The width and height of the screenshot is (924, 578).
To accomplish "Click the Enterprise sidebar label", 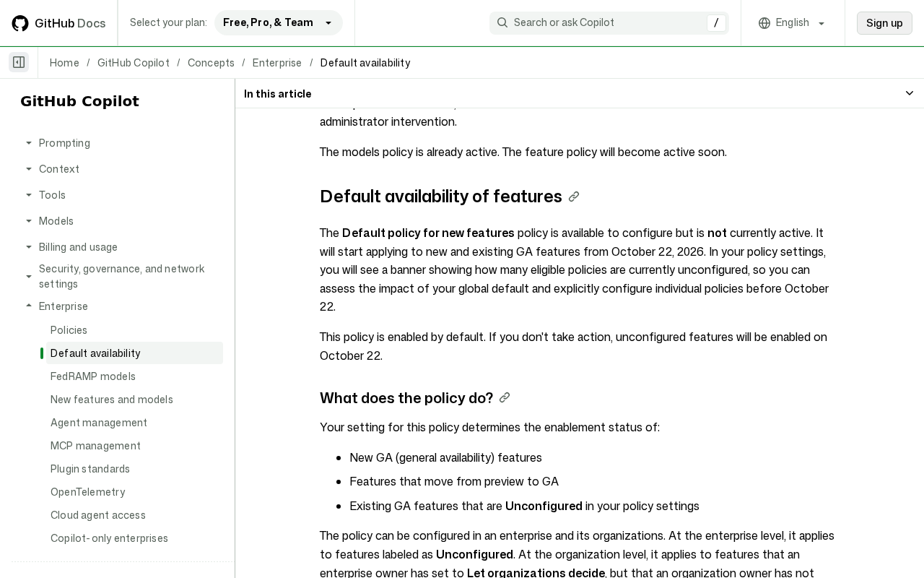I will 64,306.
